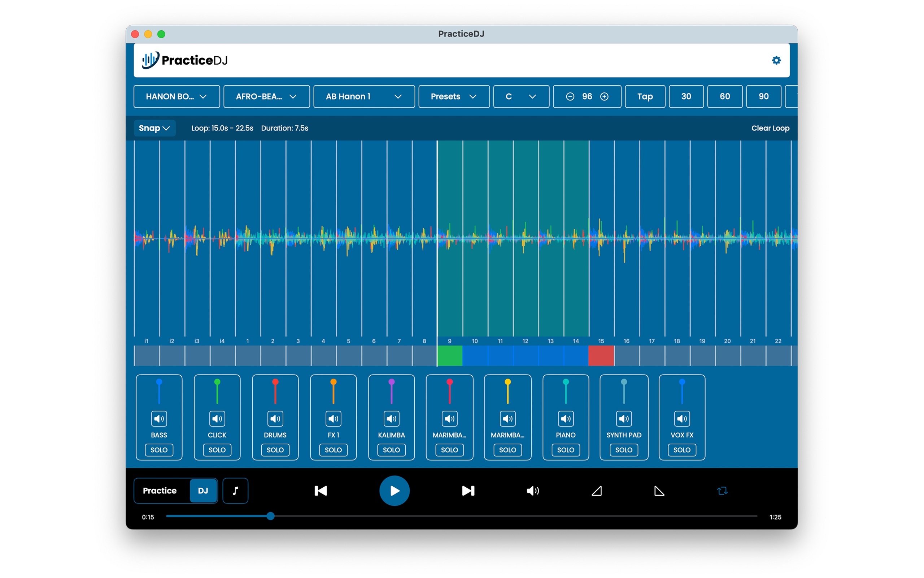Solo the KALIMBA track
This screenshot has width=924, height=578.
click(391, 450)
